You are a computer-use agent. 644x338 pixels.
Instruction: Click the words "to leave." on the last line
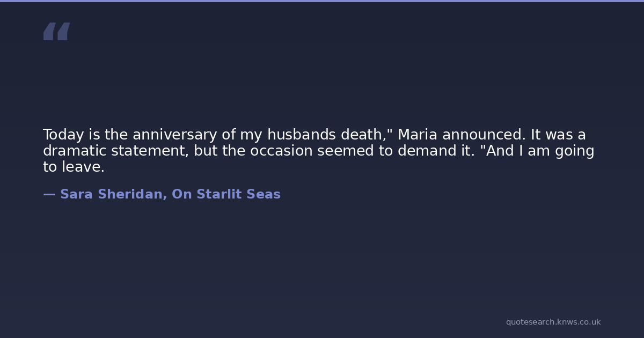(74, 167)
